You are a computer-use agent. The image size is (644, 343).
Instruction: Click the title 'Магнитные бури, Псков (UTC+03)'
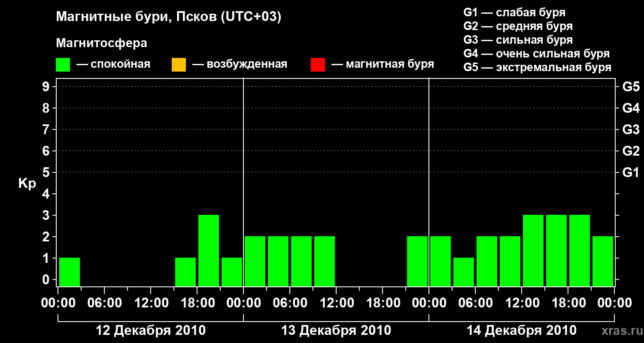(169, 17)
